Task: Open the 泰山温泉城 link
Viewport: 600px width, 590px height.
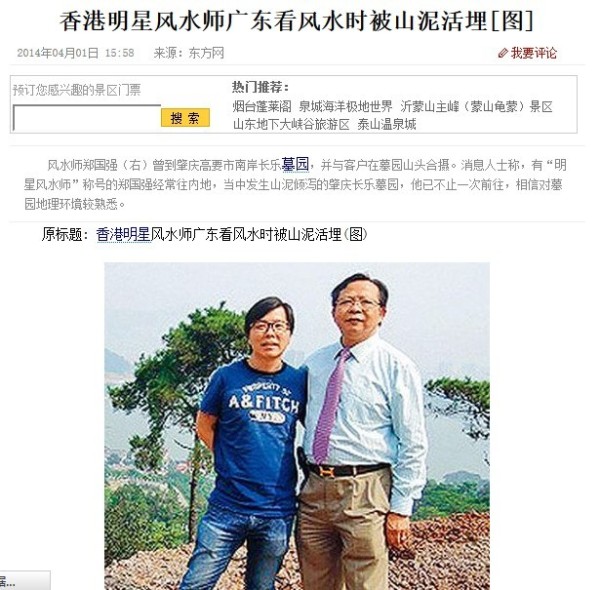Action: click(386, 124)
